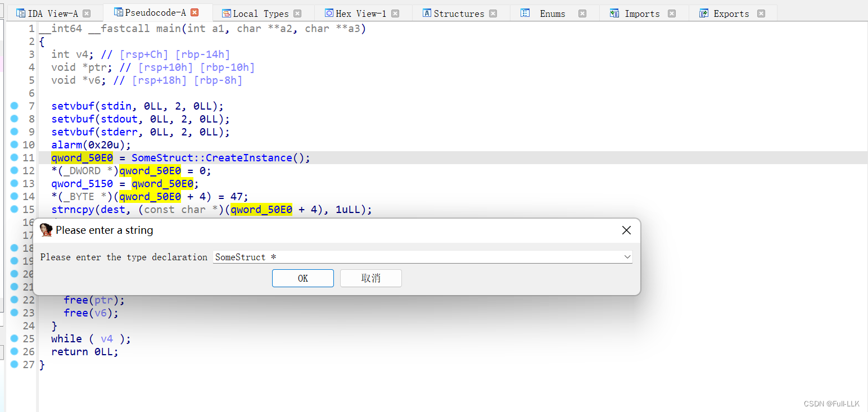Toggle breakpoint dot on line 13

point(15,183)
